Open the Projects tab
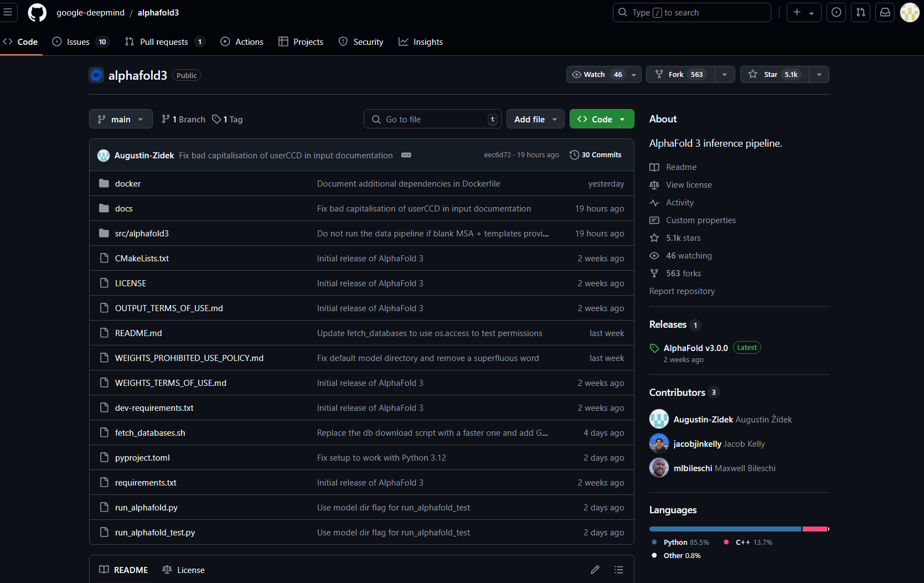The image size is (924, 583). [x=301, y=42]
